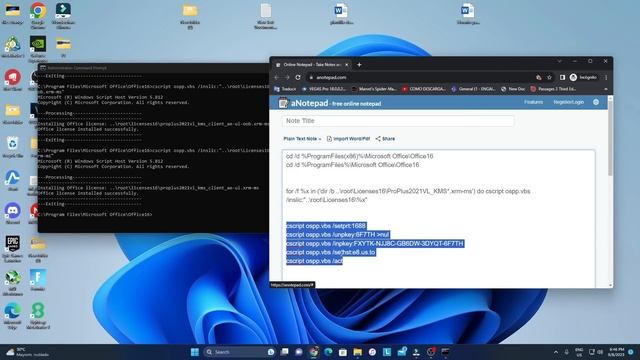Click inside note text area
Screen dimensions: 640x360
coord(438,218)
